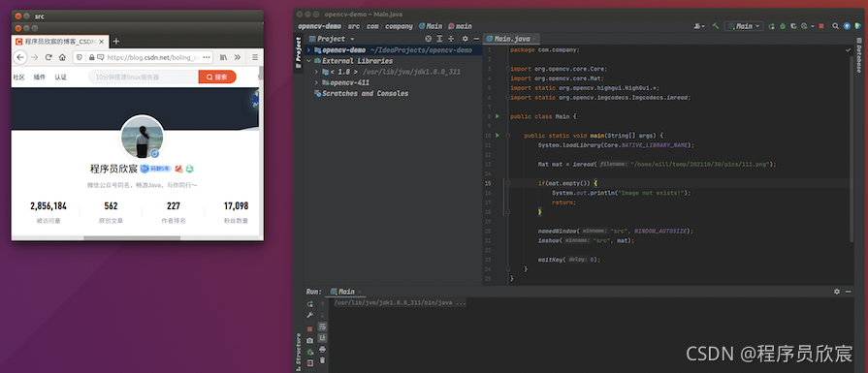Open Project panel gear options
This screenshot has height=373, width=868.
click(465, 39)
